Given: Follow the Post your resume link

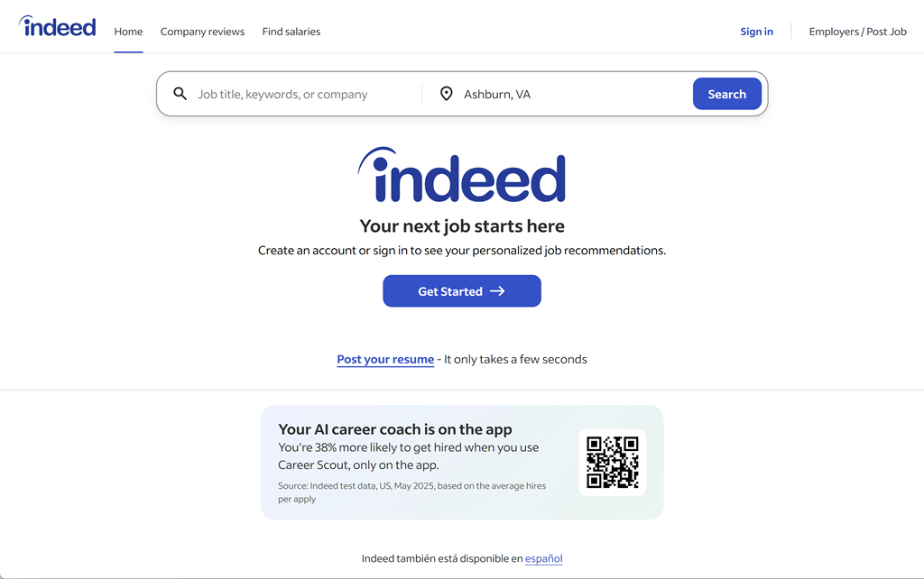Looking at the screenshot, I should (385, 359).
